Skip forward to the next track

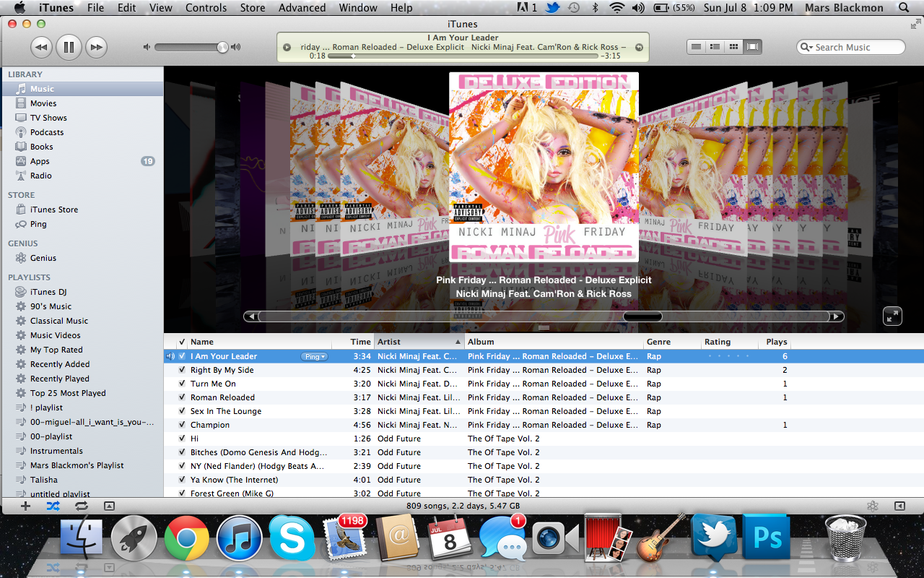96,48
